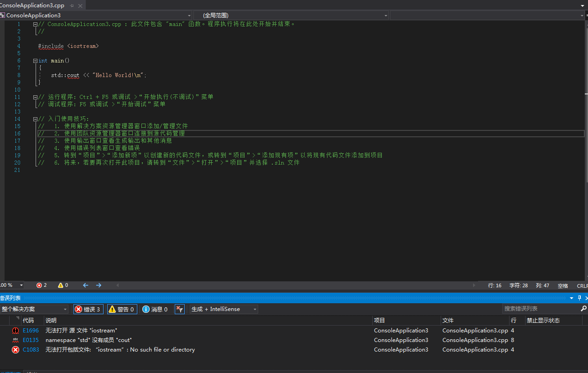Viewport: 588px width, 373px height.
Task: Collapse the main() function code block
Action: pyautogui.click(x=35, y=60)
